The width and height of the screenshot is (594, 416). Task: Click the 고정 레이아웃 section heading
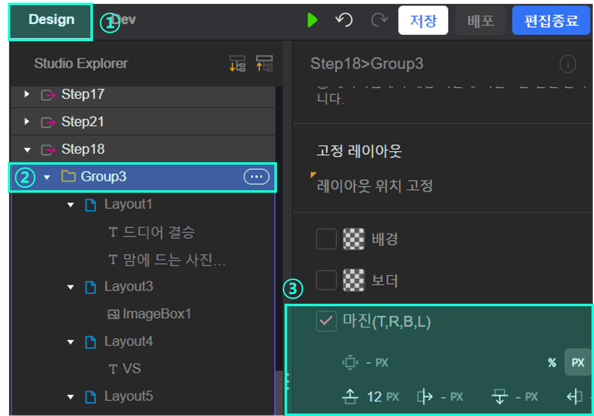(x=359, y=151)
